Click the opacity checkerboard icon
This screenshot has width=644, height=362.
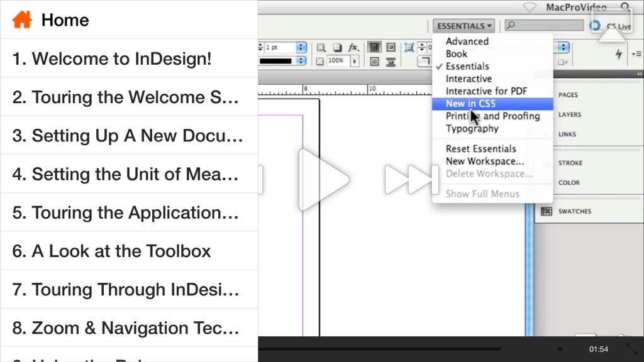pyautogui.click(x=320, y=61)
